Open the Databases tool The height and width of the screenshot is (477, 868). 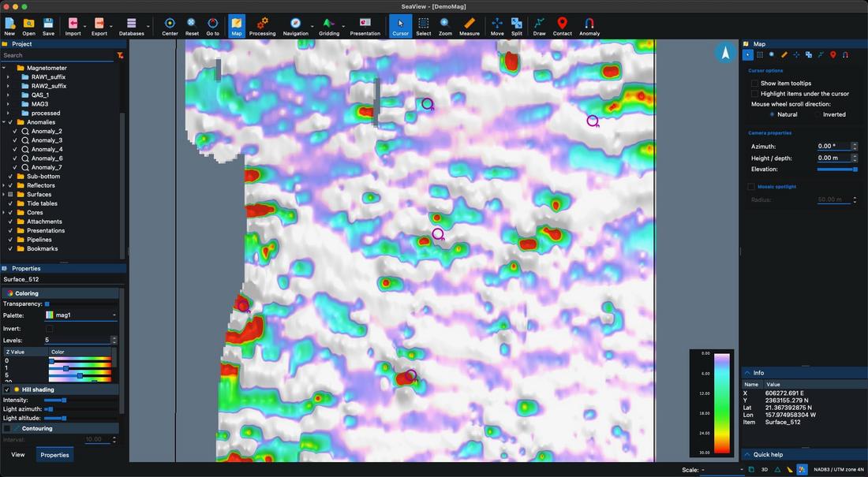131,26
